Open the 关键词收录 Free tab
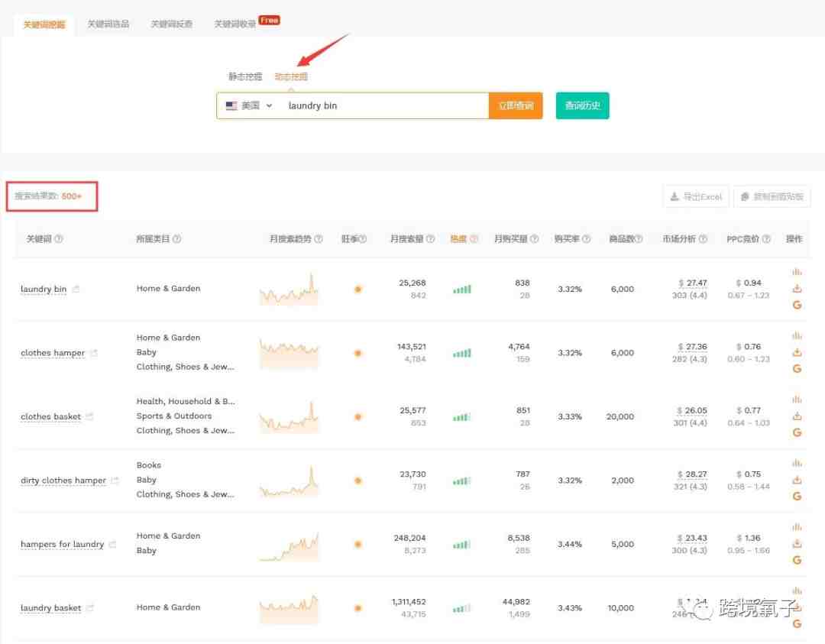 (236, 24)
